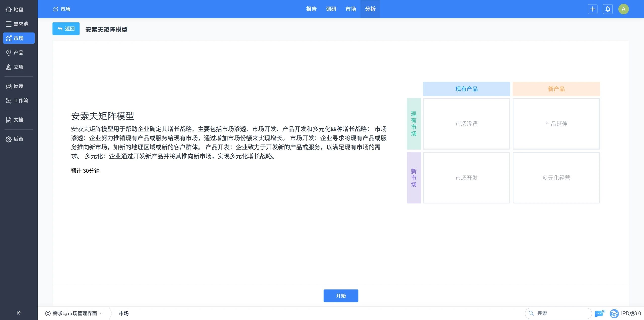
Task: Open the 地盘 home sidebar item
Action: tap(15, 10)
